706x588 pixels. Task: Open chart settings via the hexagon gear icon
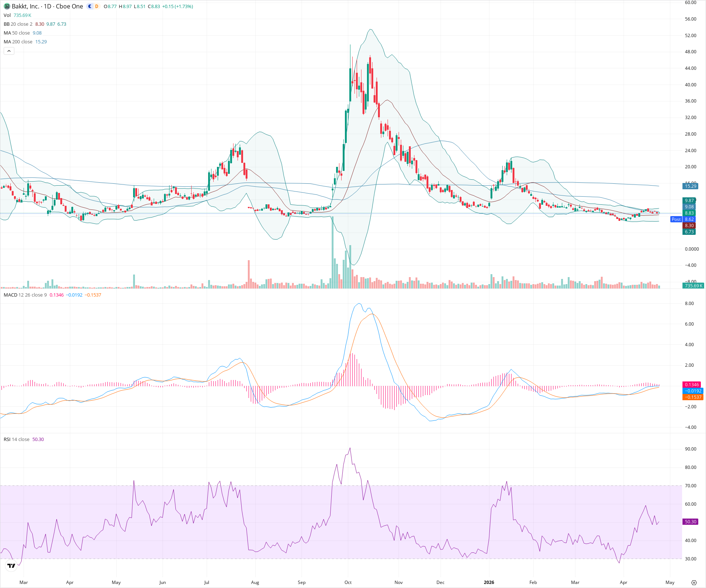click(695, 582)
